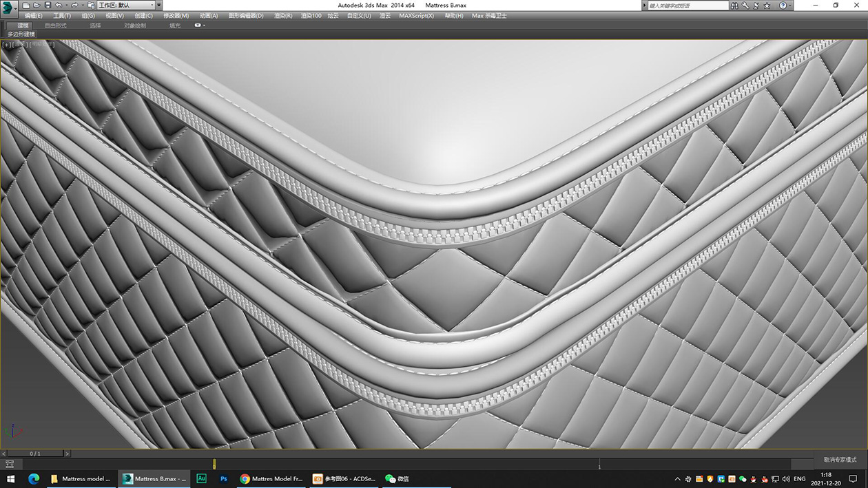Open the 组(G) menu

point(88,15)
